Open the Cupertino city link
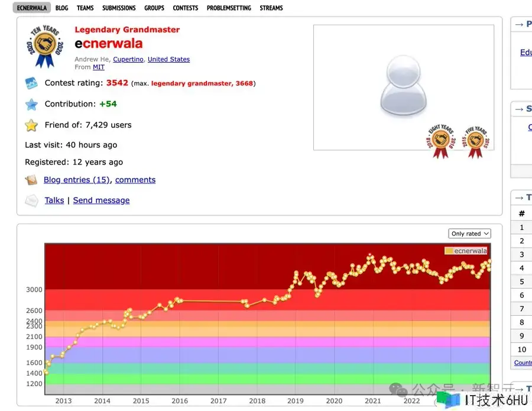Screen dimensions: 532x411 pyautogui.click(x=128, y=59)
